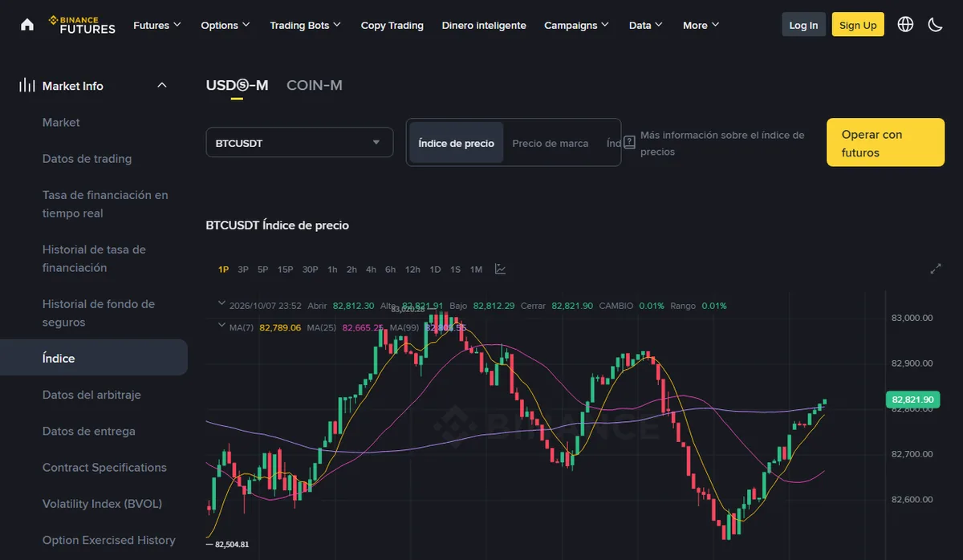
Task: Open Datos de trading sidebar item
Action: [87, 158]
